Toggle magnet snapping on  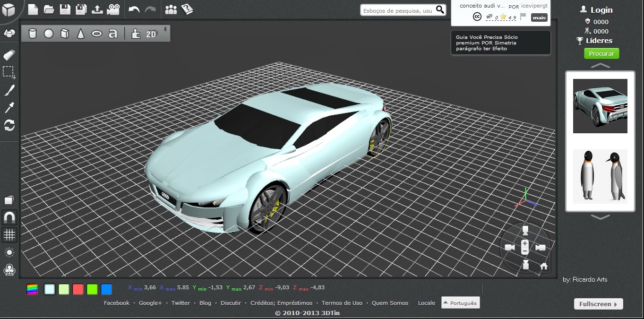pos(9,217)
